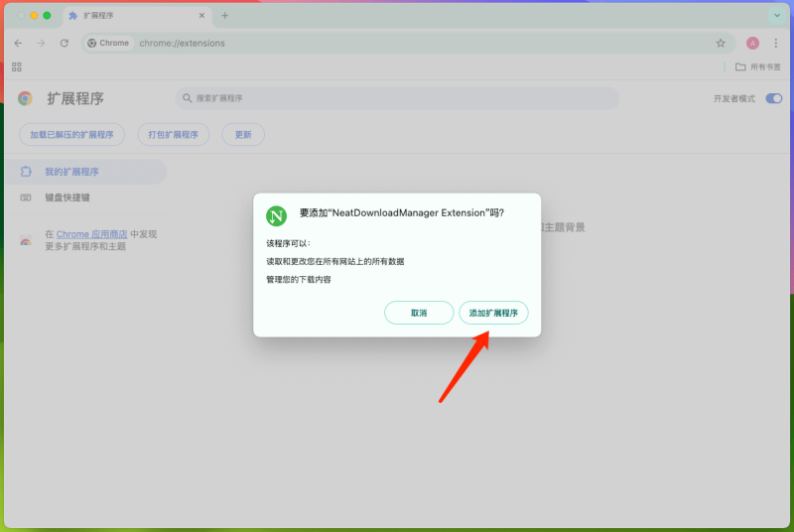The width and height of the screenshot is (794, 532).
Task: Click the address bar showing chrome://extensions
Action: [x=408, y=44]
